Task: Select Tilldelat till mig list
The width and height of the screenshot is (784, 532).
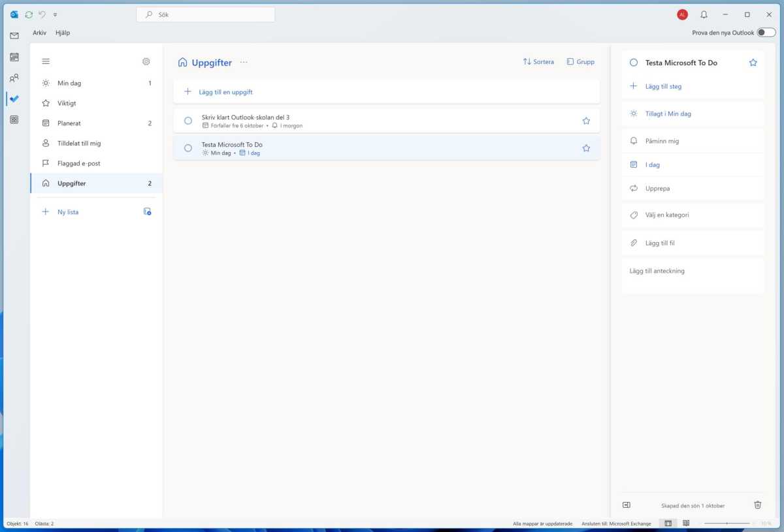Action: coord(97,143)
